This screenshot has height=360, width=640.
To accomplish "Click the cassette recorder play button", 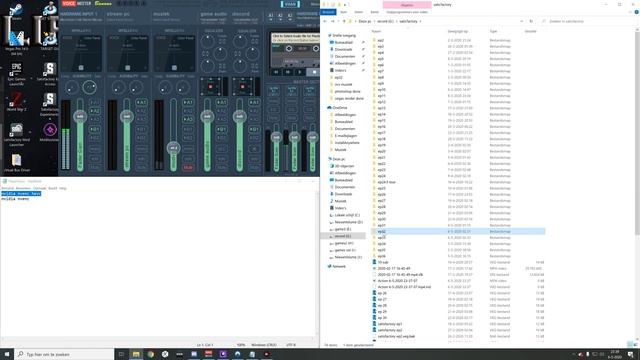I will 300,72.
